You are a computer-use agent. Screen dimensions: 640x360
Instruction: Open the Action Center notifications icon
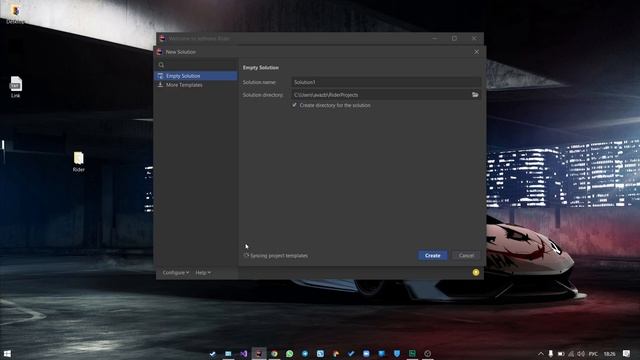pos(627,353)
